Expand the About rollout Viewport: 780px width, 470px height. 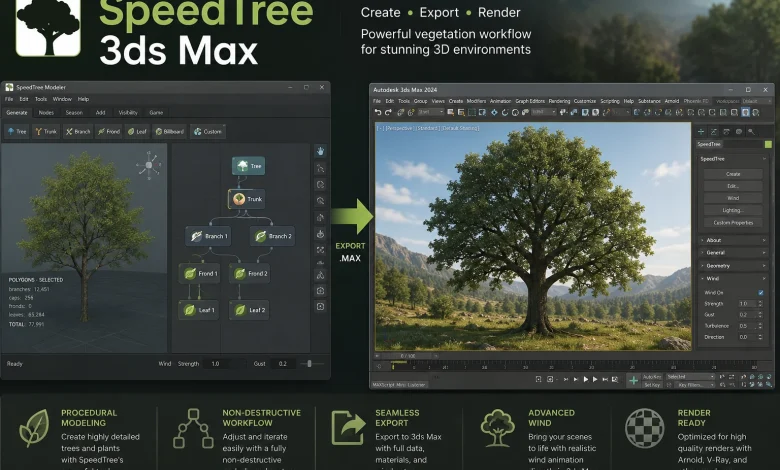pyautogui.click(x=733, y=240)
